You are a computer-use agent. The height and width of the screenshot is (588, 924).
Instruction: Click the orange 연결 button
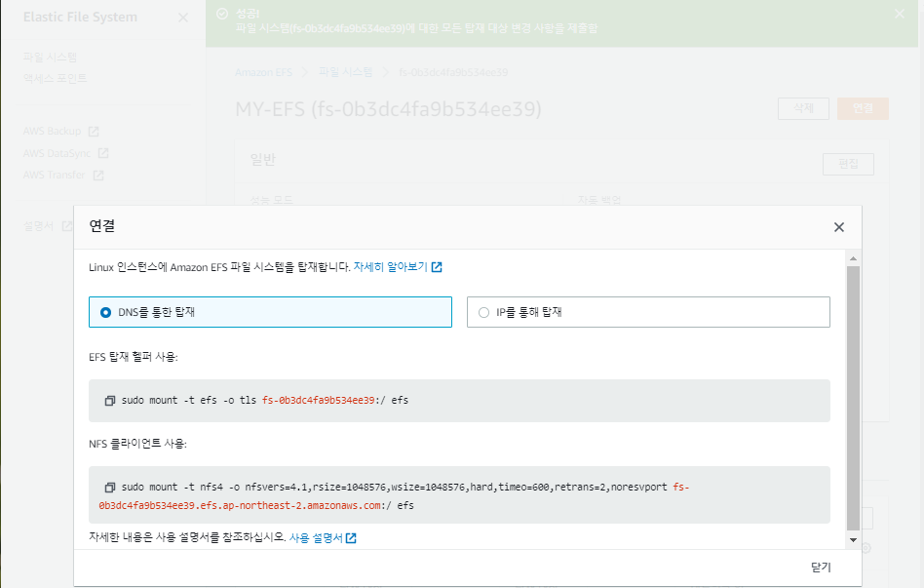[x=863, y=108]
